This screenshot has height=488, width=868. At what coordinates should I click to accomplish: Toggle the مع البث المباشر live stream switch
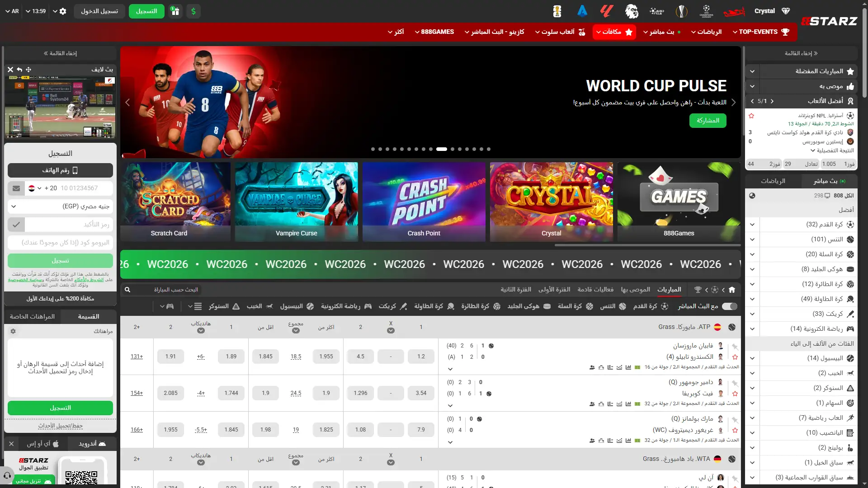point(730,306)
